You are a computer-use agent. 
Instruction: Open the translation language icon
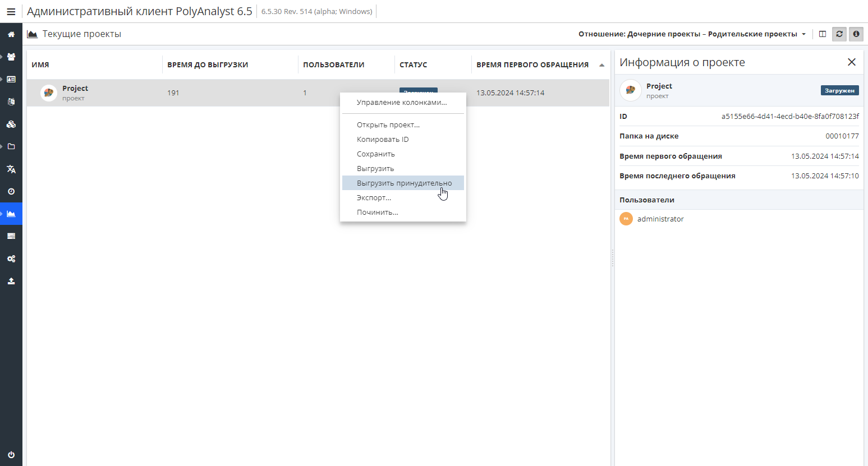(11, 169)
